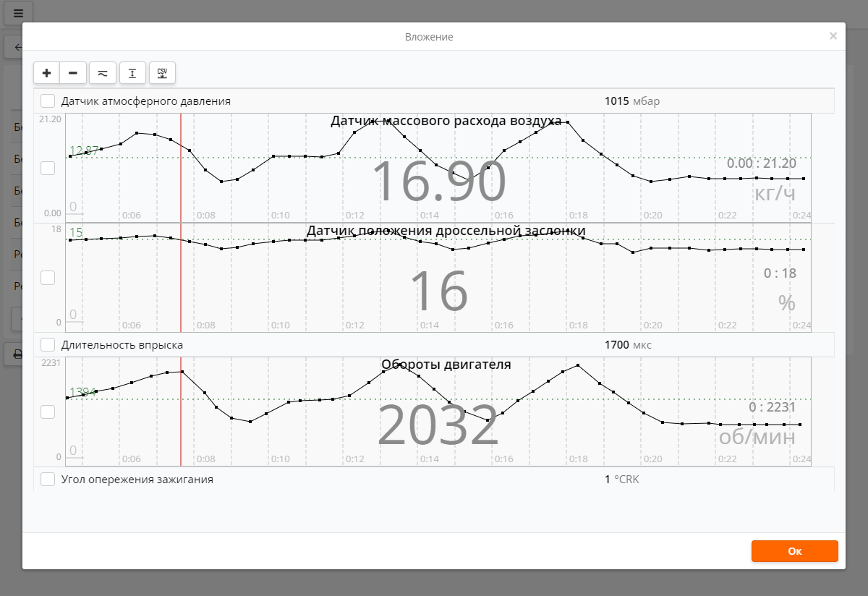868x596 pixels.
Task: Toggle the curve smoothing icon
Action: [x=103, y=73]
